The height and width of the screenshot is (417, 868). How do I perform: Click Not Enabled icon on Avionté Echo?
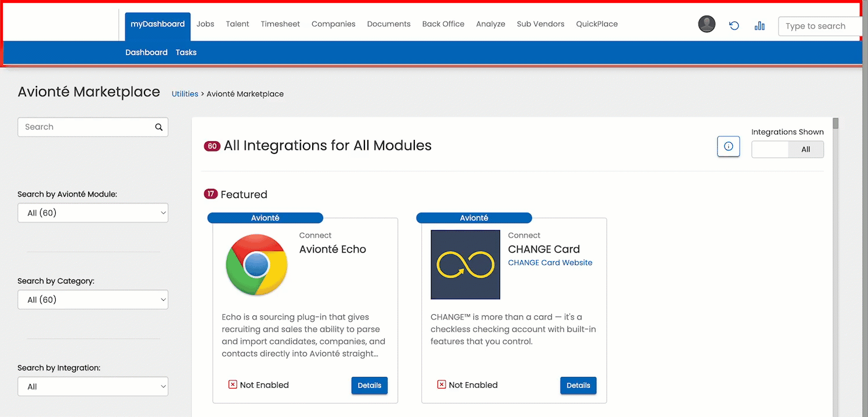pos(233,384)
